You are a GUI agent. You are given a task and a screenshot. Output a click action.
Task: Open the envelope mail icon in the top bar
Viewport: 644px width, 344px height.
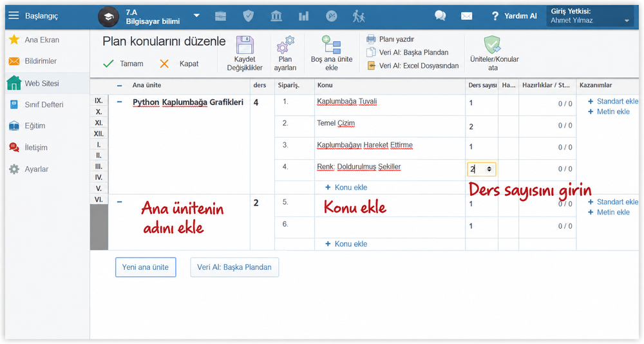[466, 16]
